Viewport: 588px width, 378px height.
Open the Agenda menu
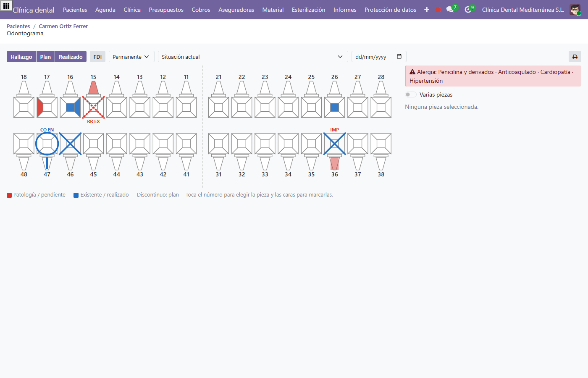click(105, 10)
